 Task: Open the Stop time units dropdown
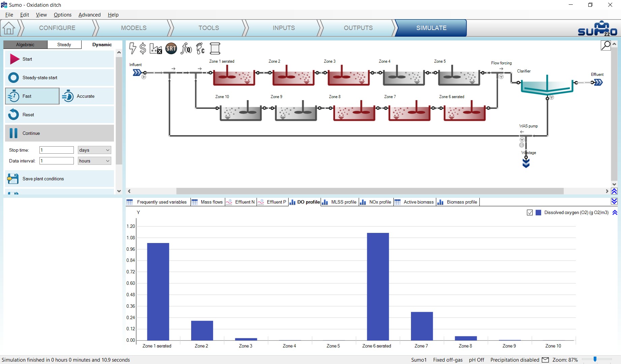coord(94,150)
